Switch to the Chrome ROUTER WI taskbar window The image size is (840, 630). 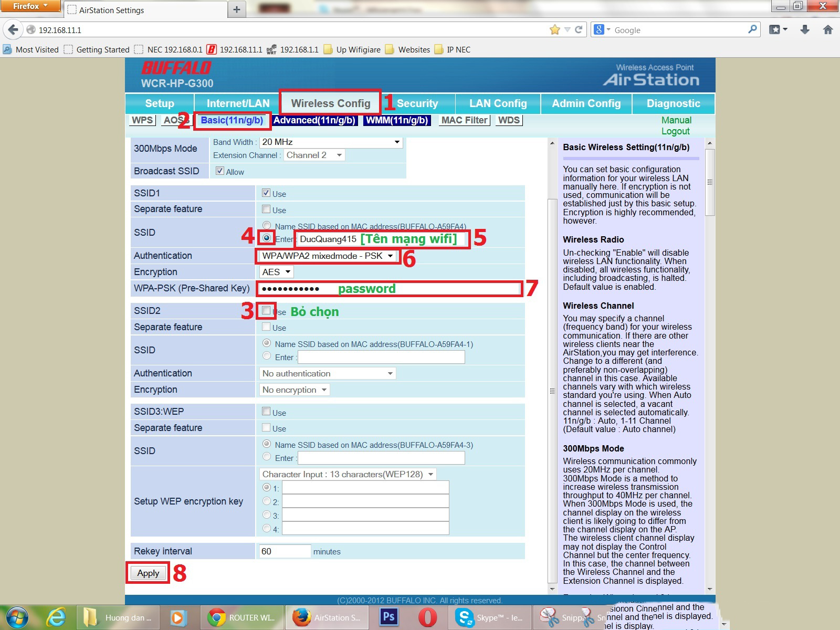pyautogui.click(x=242, y=617)
